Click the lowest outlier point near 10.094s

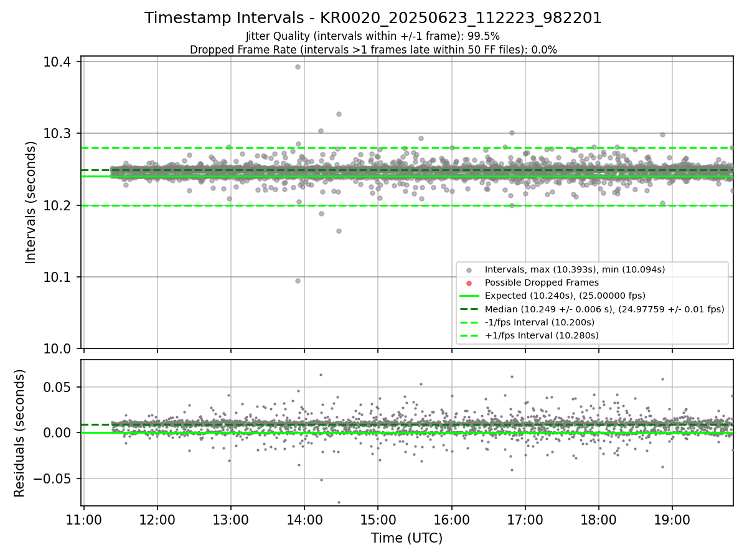[298, 281]
